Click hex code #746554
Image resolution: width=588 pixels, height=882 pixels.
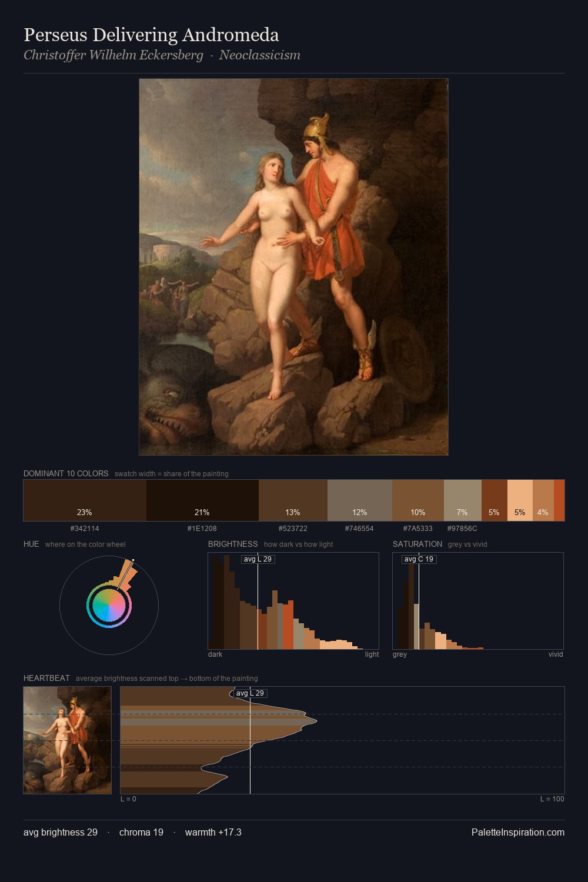click(359, 529)
